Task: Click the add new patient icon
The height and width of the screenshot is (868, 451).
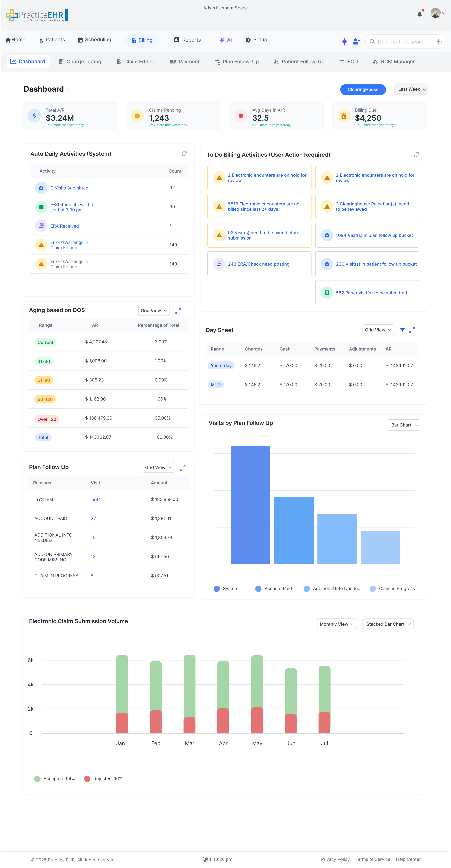Action: [x=356, y=41]
